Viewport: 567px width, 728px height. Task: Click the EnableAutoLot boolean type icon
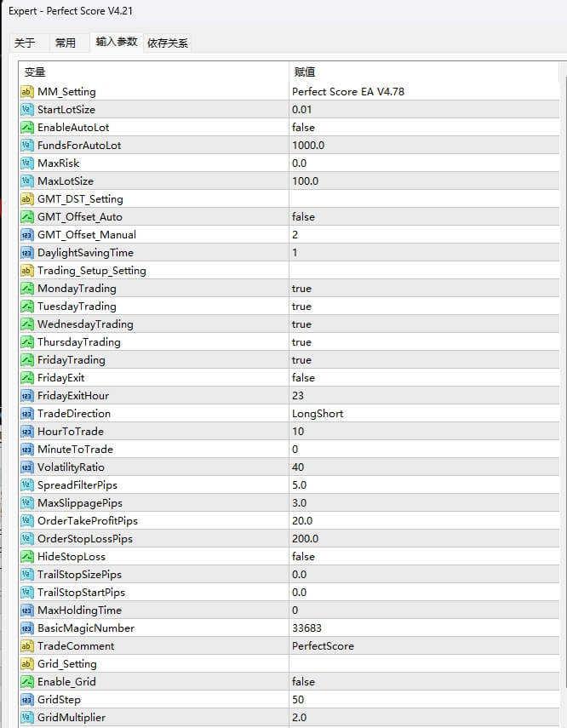pos(27,127)
